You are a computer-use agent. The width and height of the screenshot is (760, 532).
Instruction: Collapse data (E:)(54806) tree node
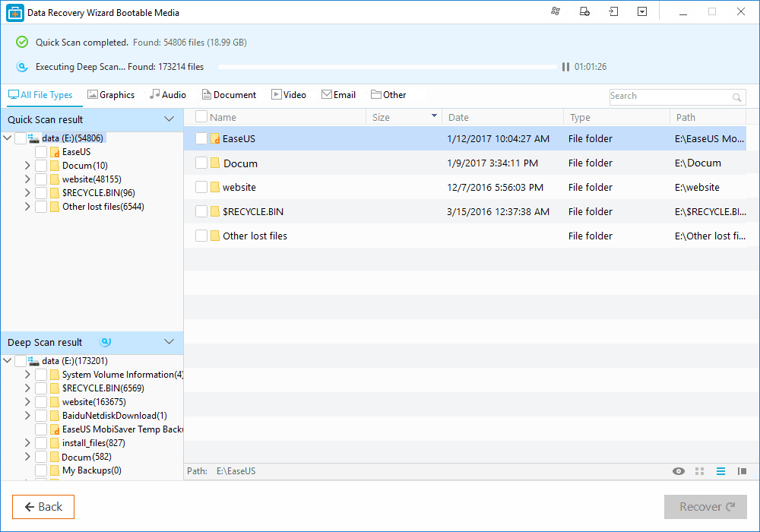tap(8, 138)
